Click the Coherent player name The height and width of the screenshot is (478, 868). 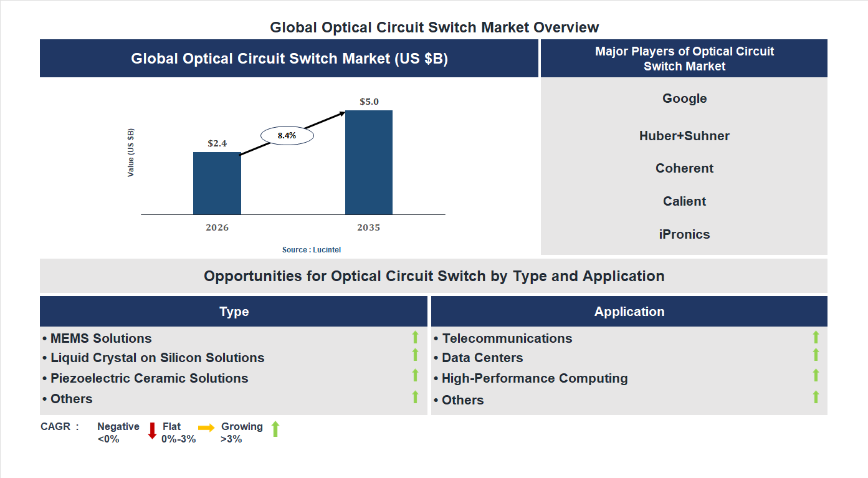(x=684, y=168)
